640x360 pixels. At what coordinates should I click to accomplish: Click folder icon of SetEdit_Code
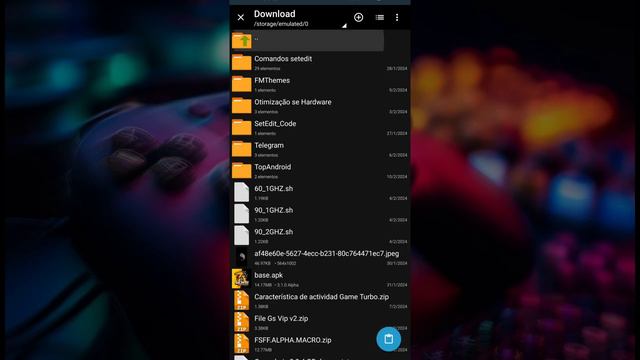point(242,127)
